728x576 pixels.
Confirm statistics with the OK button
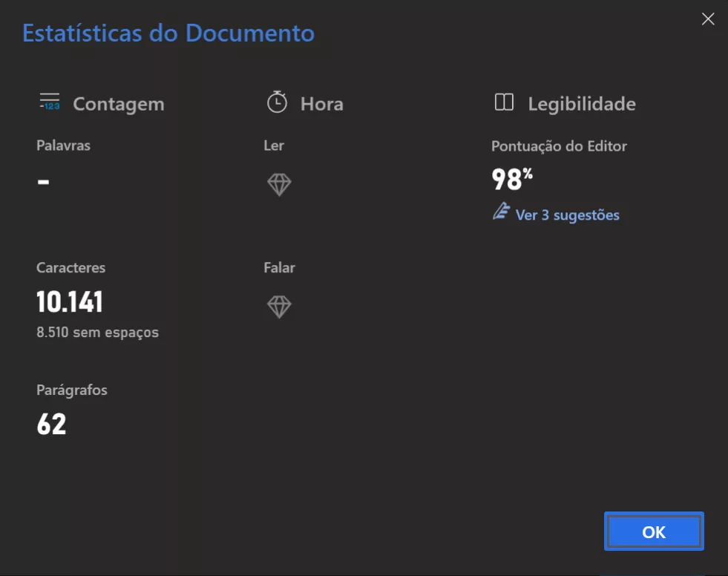pos(652,531)
